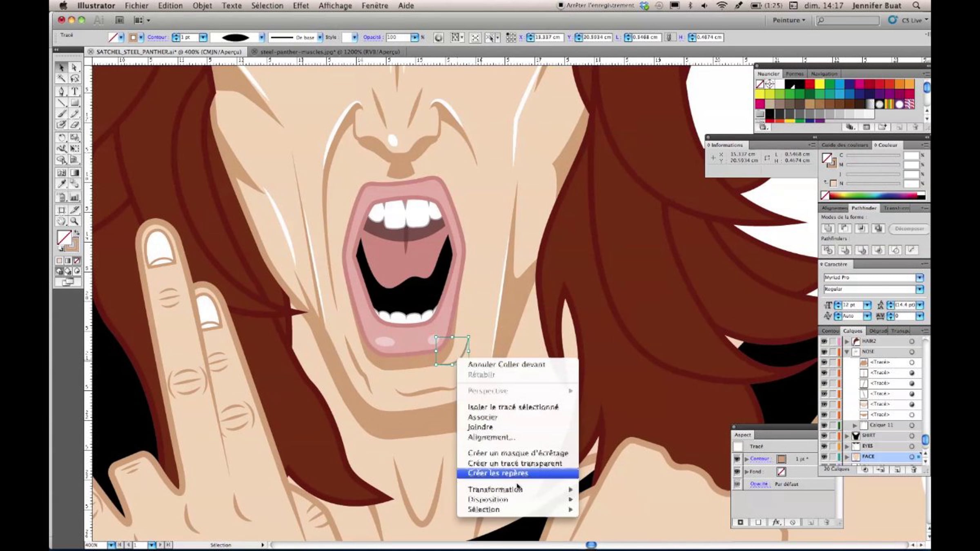The height and width of the screenshot is (551, 980).
Task: Pick the Eraser tool
Action: click(x=75, y=125)
